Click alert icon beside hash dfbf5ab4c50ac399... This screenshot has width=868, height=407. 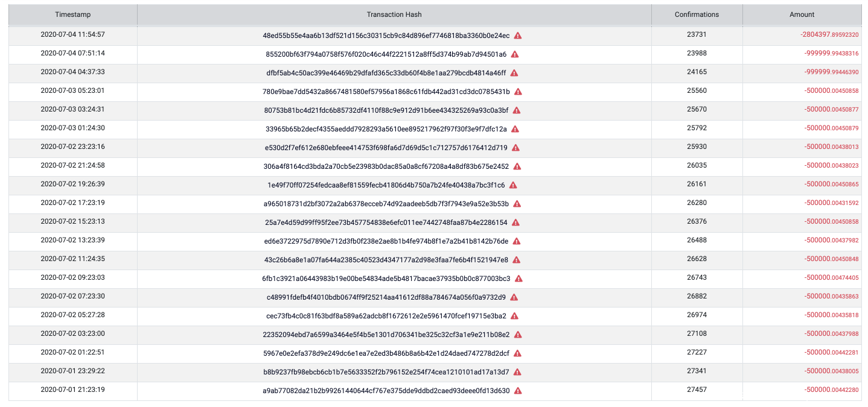[514, 73]
